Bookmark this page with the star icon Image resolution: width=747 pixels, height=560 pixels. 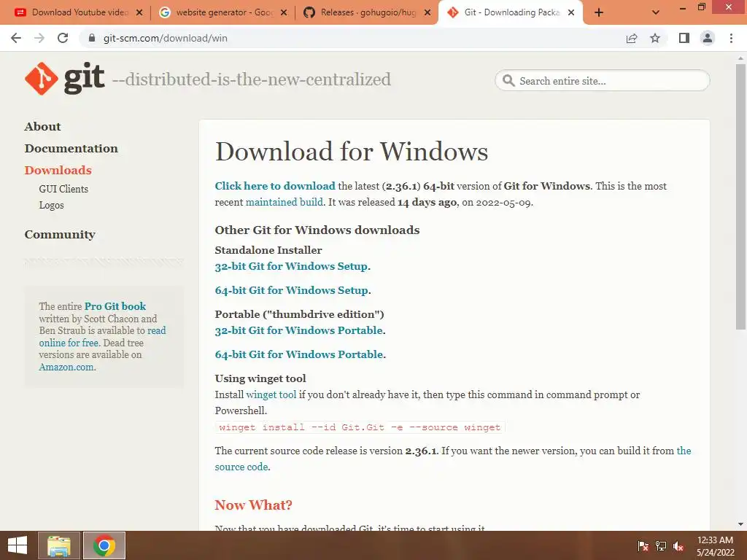(655, 38)
